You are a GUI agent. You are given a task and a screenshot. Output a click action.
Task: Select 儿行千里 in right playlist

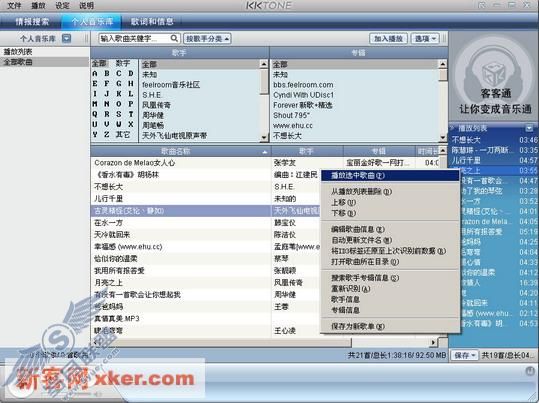(494, 160)
